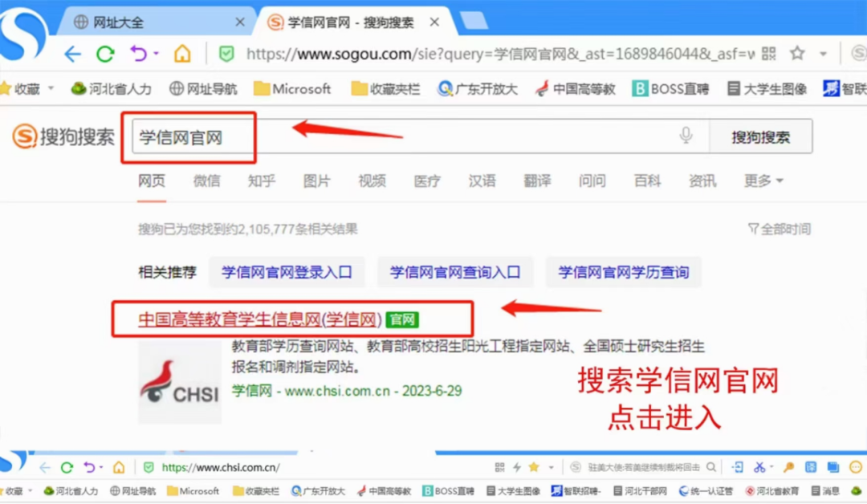This screenshot has height=504, width=867.
Task: Click the microphone voice search icon
Action: point(686,136)
